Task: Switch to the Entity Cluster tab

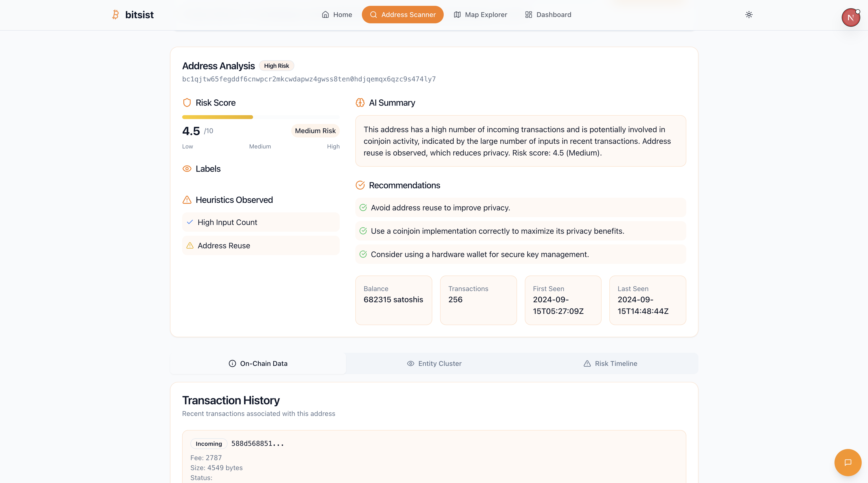Action: click(x=434, y=363)
